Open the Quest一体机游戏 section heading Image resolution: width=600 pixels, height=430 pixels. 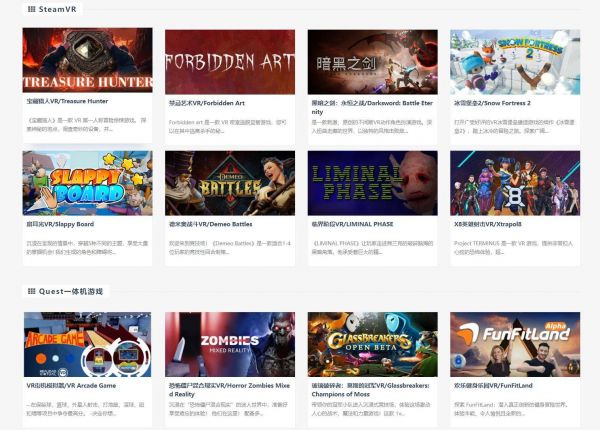[71, 292]
